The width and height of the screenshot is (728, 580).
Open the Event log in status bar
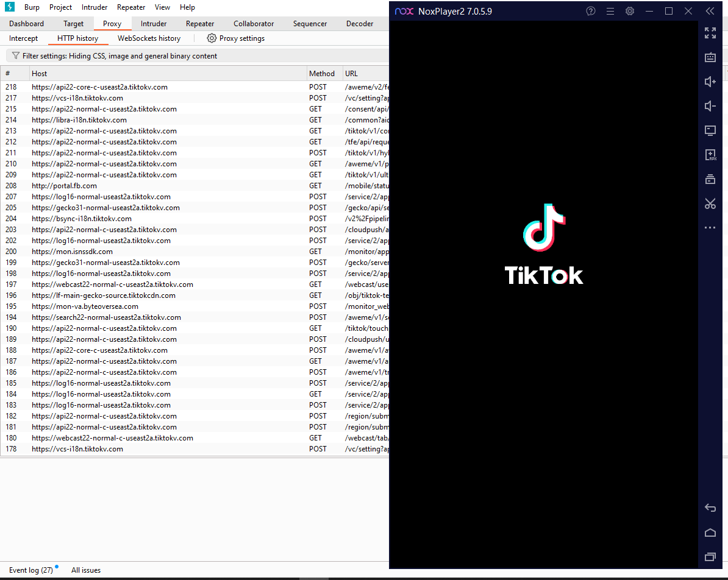tap(30, 570)
